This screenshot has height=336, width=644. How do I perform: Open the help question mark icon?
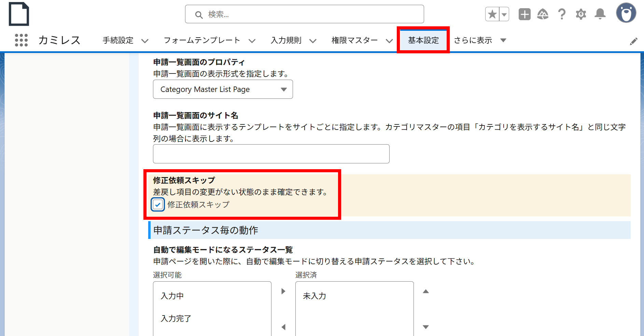click(x=562, y=14)
